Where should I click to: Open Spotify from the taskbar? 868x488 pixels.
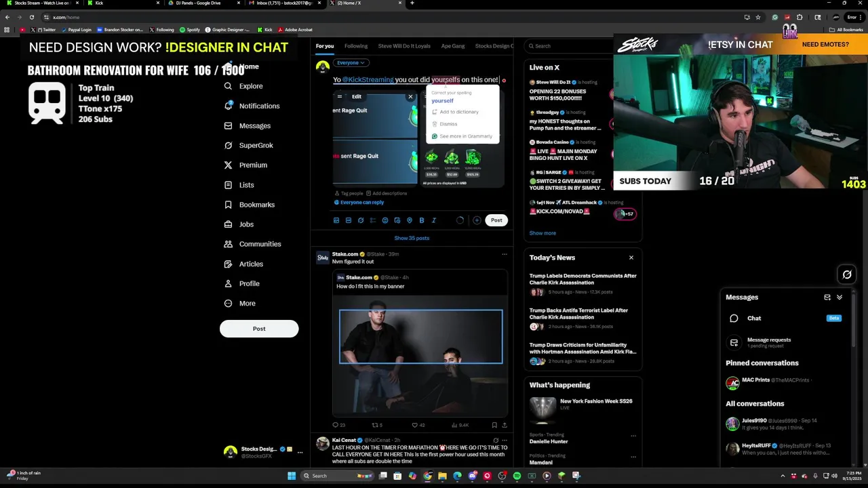(517, 476)
